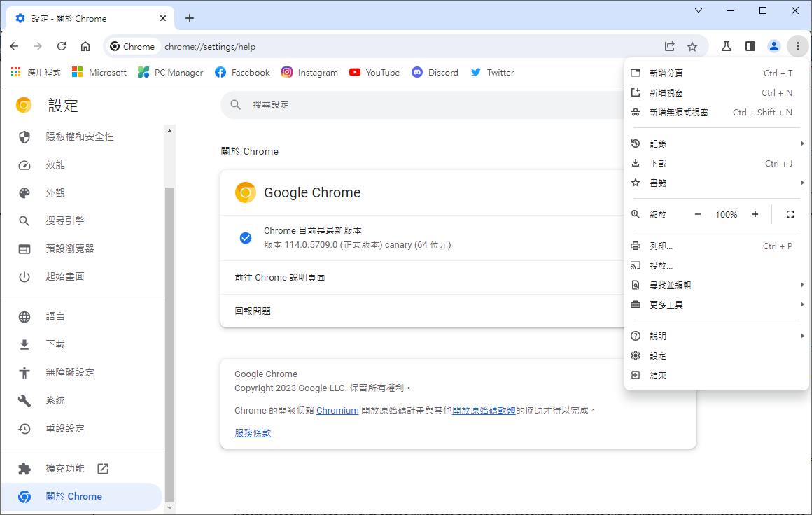Click the profile avatar icon
This screenshot has width=812, height=515.
point(773,47)
